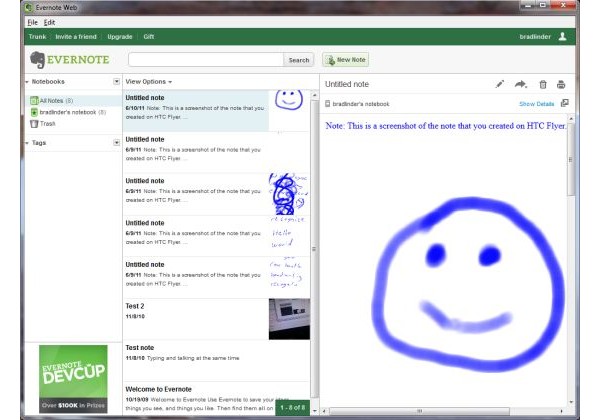Collapse the Tags section triangle
Viewport: 600px width, 420px height.
(27, 143)
